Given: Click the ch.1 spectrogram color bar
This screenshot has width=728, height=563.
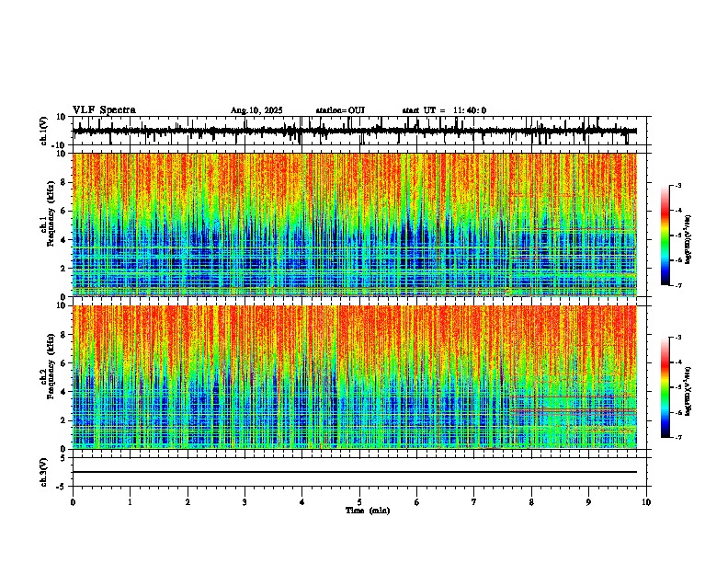Looking at the screenshot, I should pos(665,236).
